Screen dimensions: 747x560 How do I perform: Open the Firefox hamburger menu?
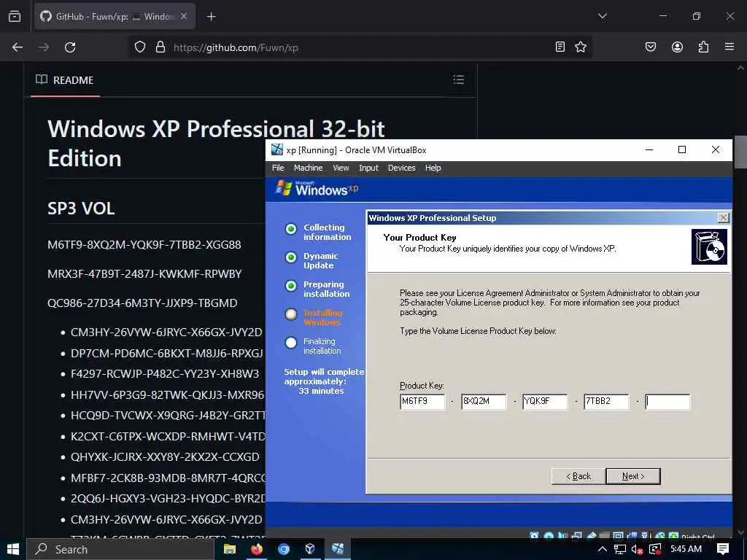[729, 47]
